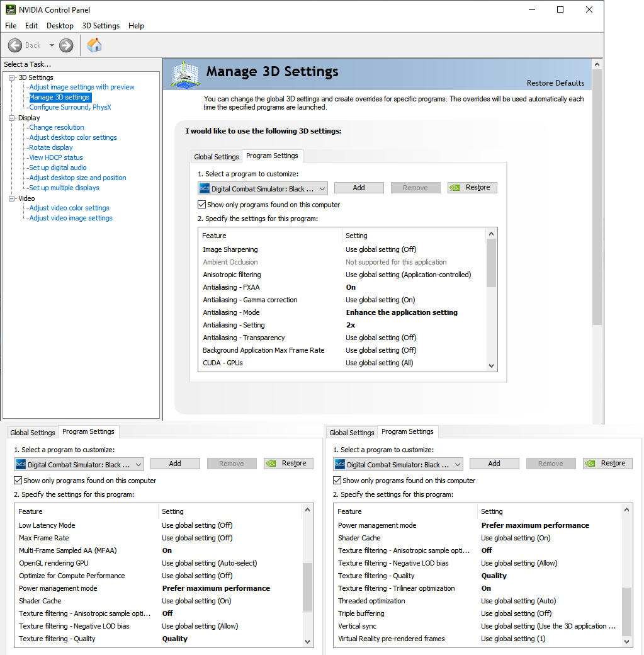This screenshot has height=655, width=644.
Task: Collapse the Video tree node
Action: point(12,199)
